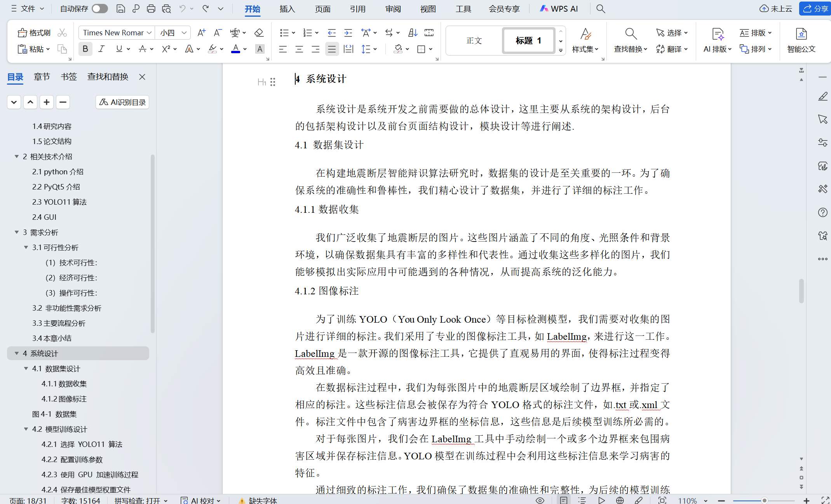Viewport: 831px width, 504px height.
Task: Click the decrease indent icon
Action: pyautogui.click(x=331, y=33)
